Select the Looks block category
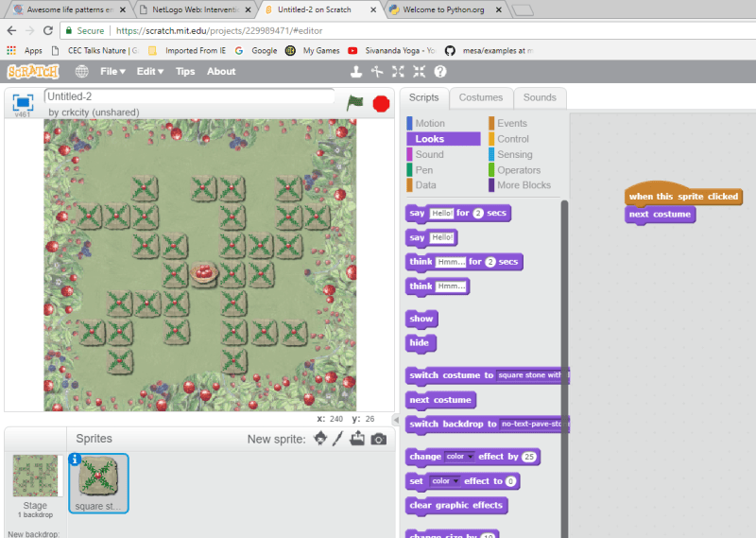The width and height of the screenshot is (756, 538). [443, 139]
